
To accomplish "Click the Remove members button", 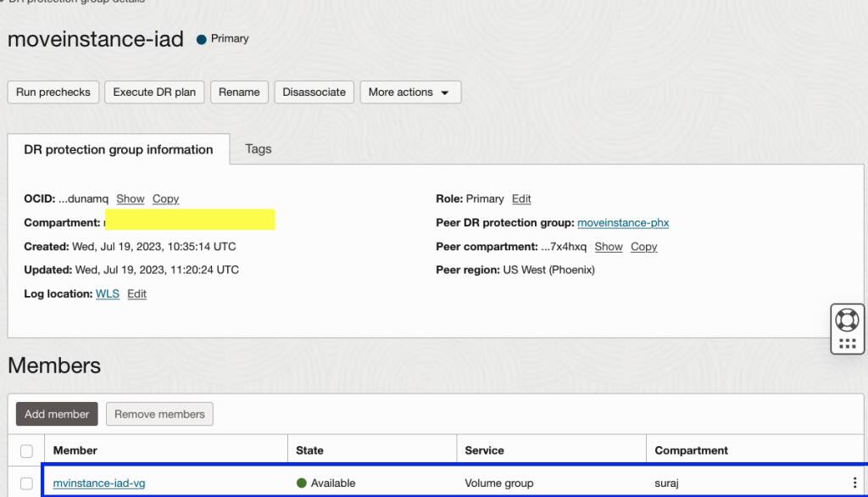I will click(x=159, y=414).
